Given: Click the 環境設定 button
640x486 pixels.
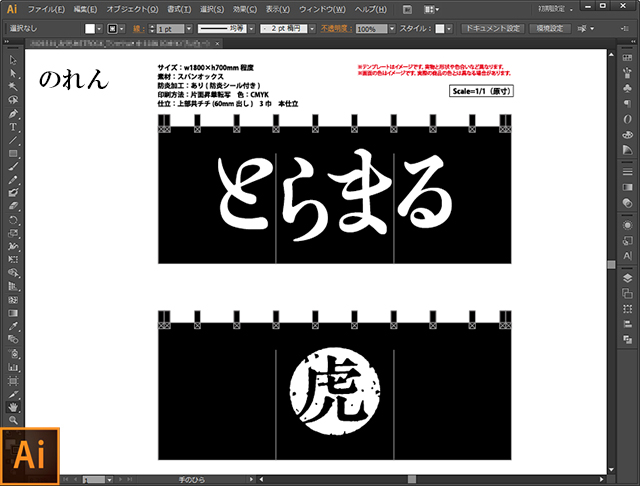Looking at the screenshot, I should [554, 29].
